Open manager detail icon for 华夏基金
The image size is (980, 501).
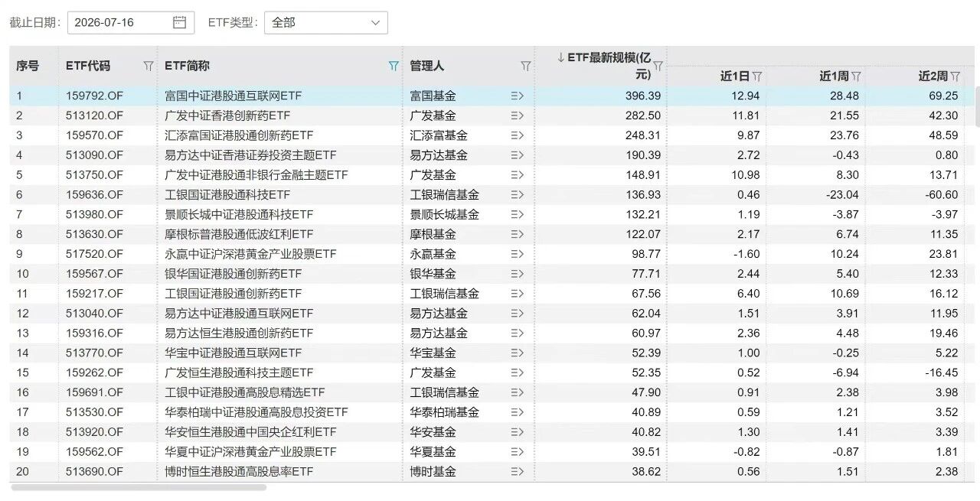pos(517,452)
